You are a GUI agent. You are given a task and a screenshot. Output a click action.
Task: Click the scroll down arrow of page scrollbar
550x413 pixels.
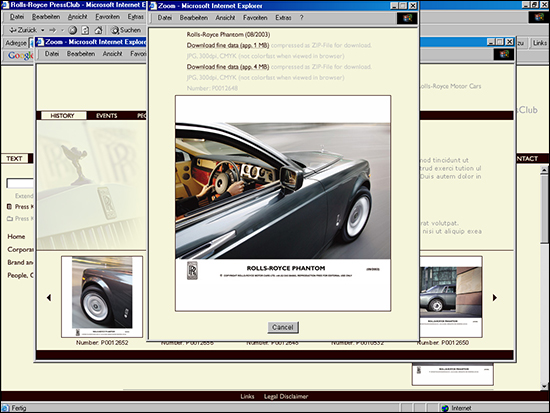pos(544,386)
